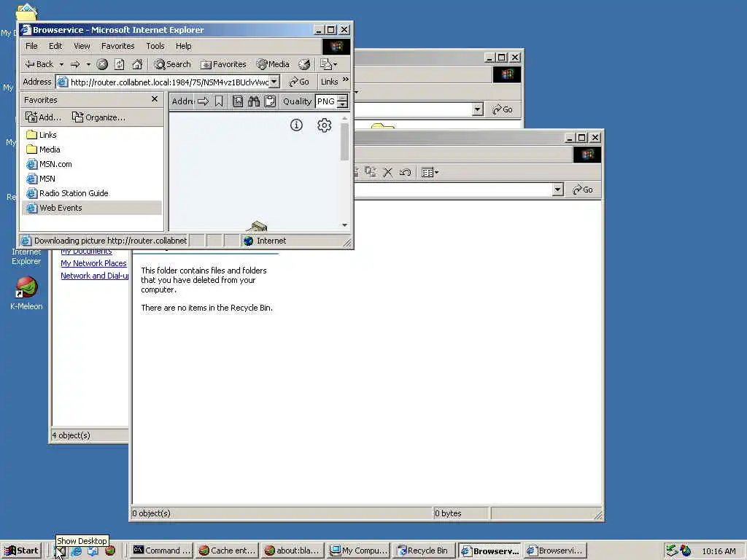This screenshot has width=747, height=560.
Task: Click the Start button
Action: pos(21,551)
